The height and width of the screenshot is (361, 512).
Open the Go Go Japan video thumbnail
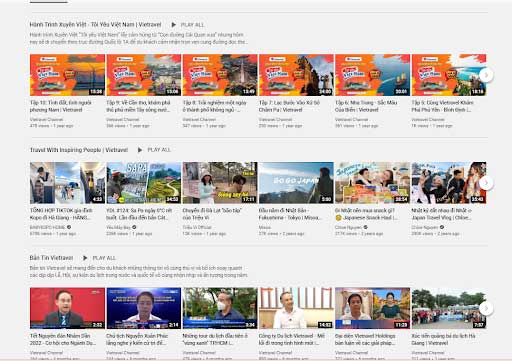click(x=296, y=183)
